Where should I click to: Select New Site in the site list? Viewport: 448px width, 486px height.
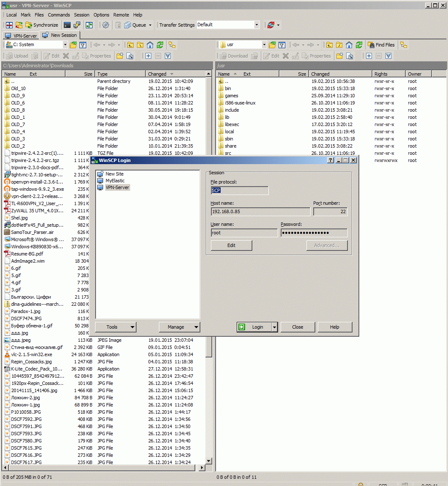pyautogui.click(x=115, y=174)
